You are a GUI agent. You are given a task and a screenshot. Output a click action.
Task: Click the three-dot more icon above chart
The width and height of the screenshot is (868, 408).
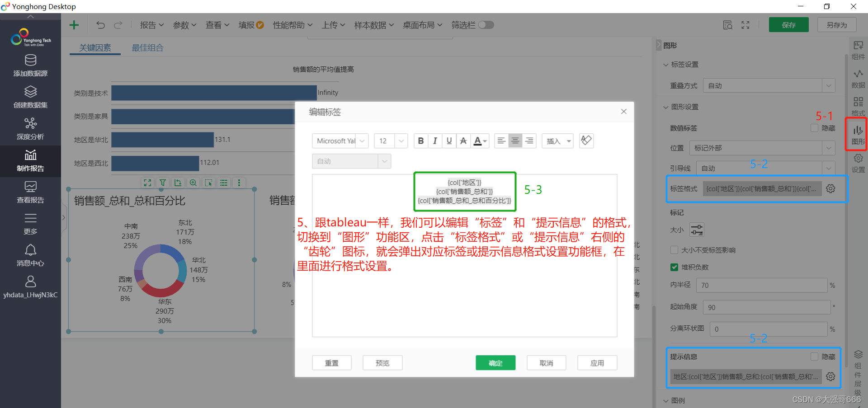239,183
